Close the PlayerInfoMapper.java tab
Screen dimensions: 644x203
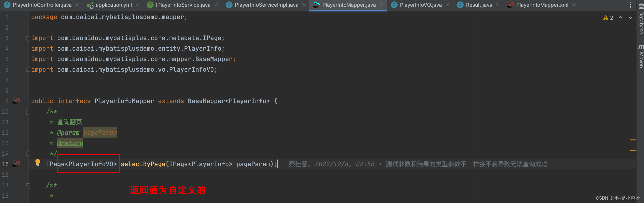pos(381,5)
